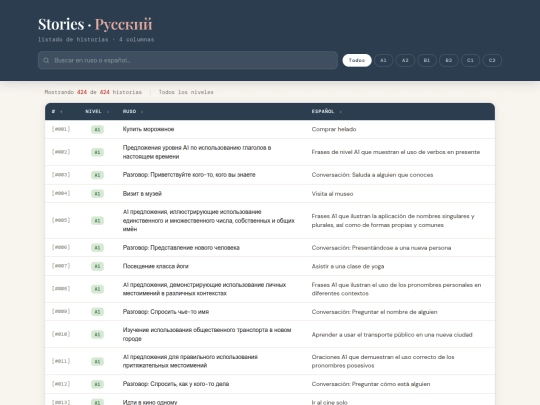Filter stories by level A2 pill

(x=405, y=60)
